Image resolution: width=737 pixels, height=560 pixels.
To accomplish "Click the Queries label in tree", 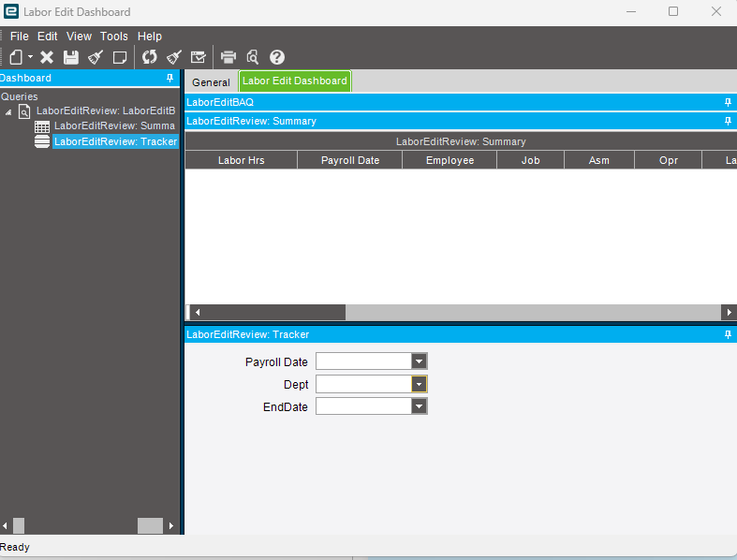I will coord(20,96).
